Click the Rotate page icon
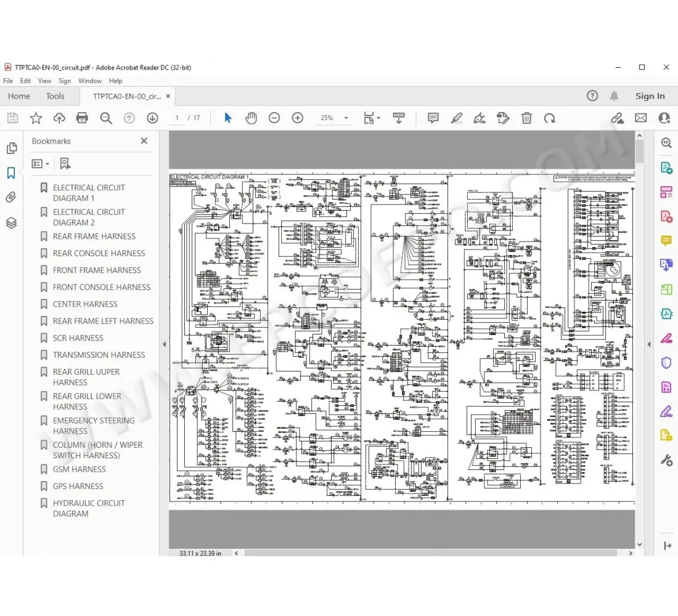 coord(549,118)
